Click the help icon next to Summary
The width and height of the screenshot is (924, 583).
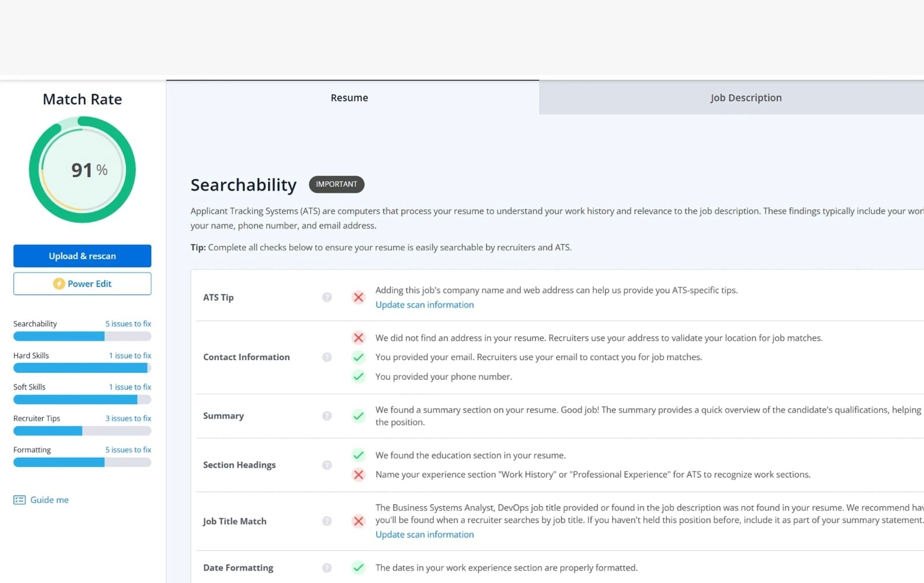tap(327, 416)
